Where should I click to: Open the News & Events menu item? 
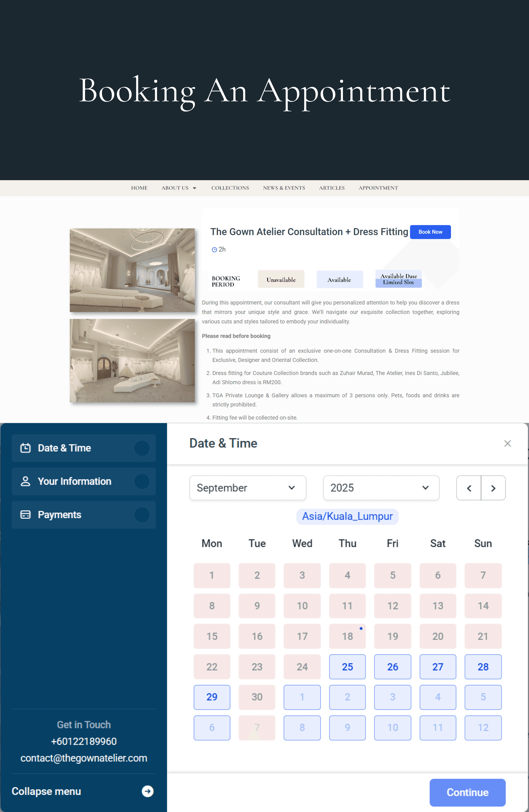284,188
